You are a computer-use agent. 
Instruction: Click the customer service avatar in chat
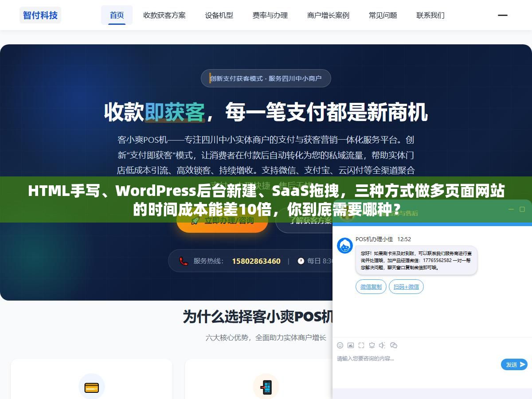[345, 246]
